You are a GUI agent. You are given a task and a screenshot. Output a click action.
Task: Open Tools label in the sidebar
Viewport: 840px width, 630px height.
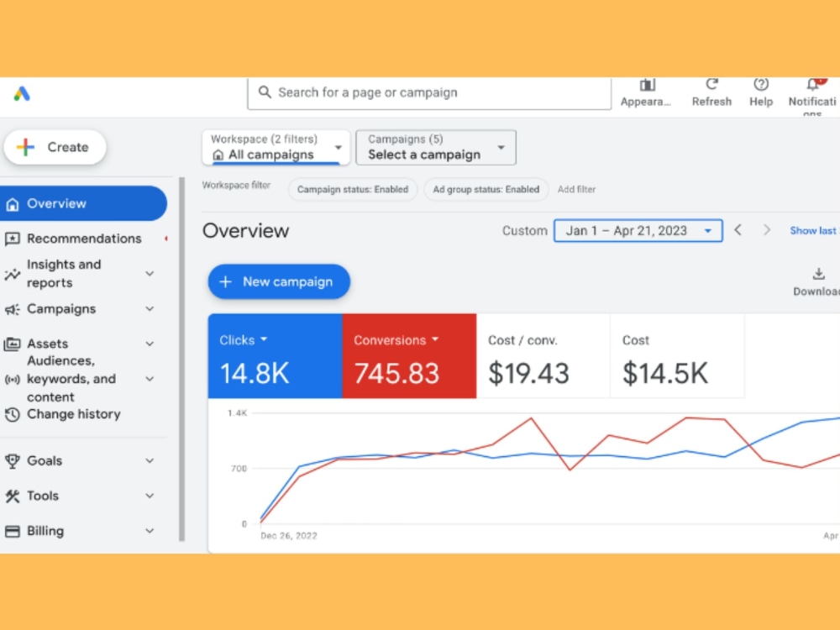coord(43,496)
